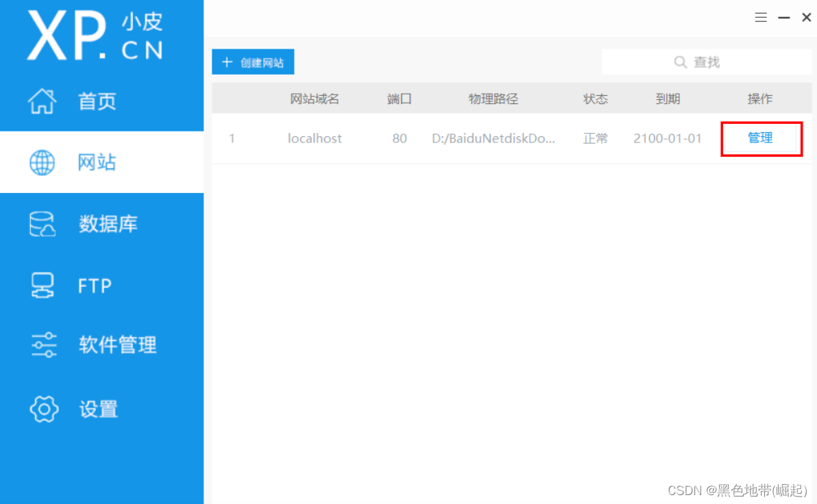Screen dimensions: 817x504
Task: Click the 端口 column header
Action: (x=399, y=99)
